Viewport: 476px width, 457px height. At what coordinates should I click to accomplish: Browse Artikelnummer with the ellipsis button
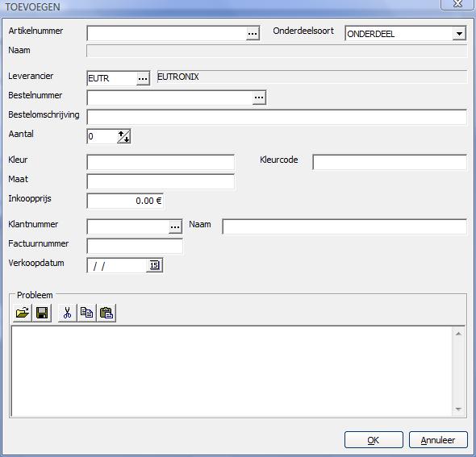tap(253, 33)
